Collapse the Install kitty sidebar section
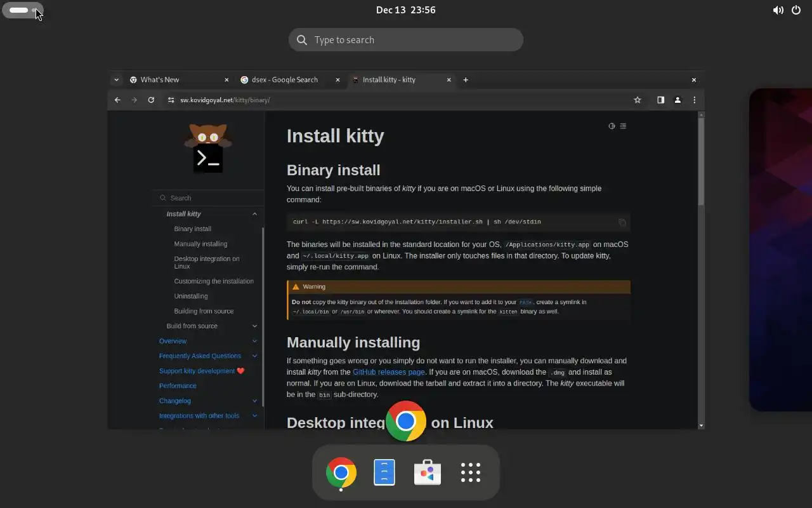Image resolution: width=812 pixels, height=508 pixels. 254,214
